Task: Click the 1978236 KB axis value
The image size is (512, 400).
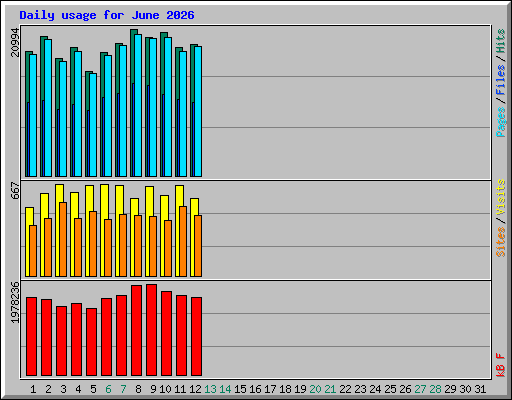Action: tap(15, 303)
